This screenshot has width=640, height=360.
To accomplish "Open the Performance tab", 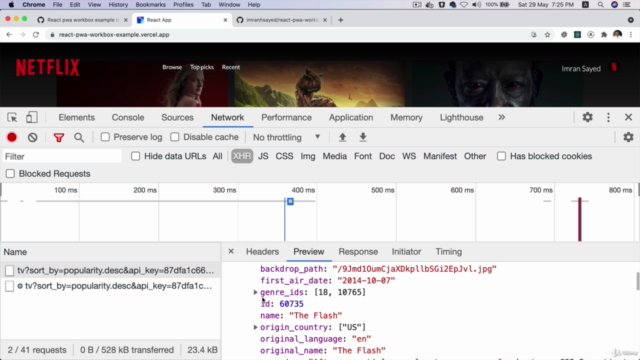I will 287,118.
